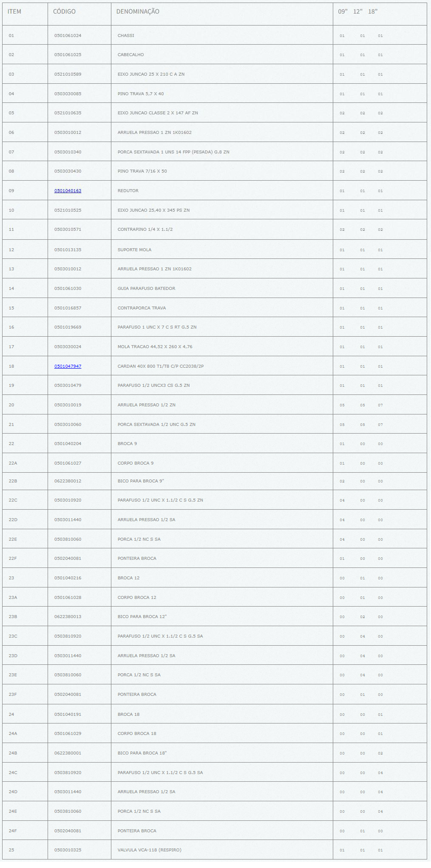The height and width of the screenshot is (868, 431).
Task: Open part code link 0501040163
Action: click(68, 191)
